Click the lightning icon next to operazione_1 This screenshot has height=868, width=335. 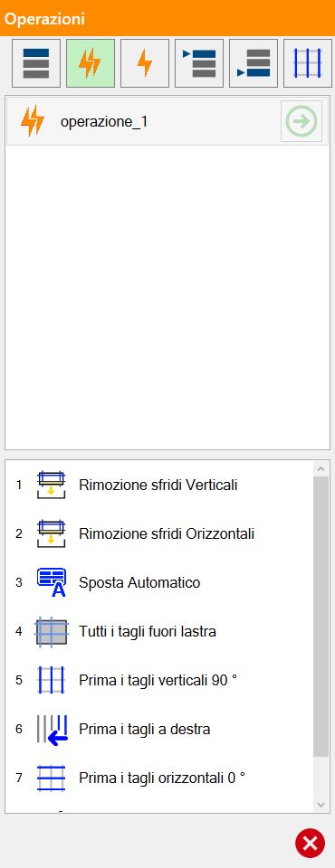click(33, 121)
